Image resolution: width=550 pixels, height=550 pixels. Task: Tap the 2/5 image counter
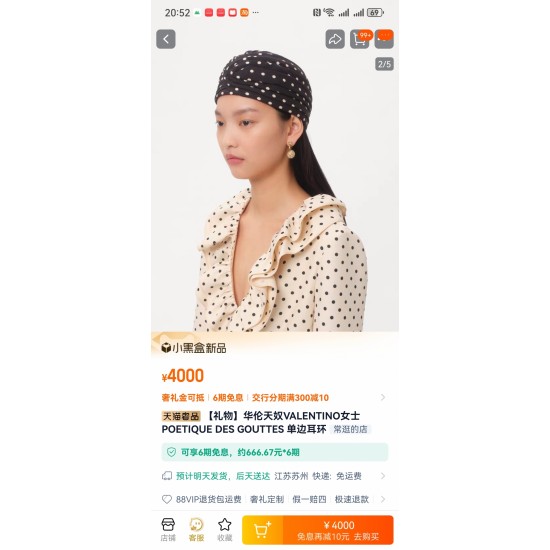coord(384,64)
